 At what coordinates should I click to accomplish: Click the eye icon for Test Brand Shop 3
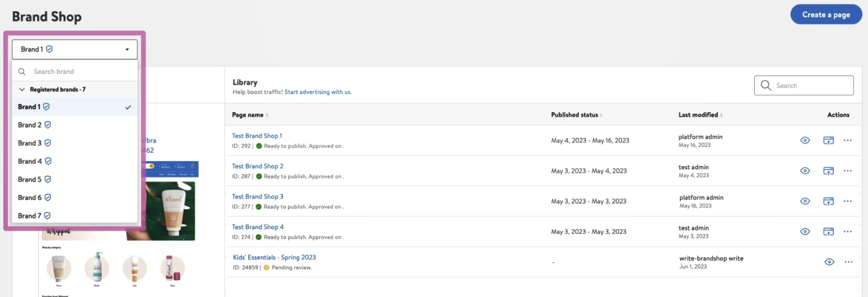(x=805, y=201)
